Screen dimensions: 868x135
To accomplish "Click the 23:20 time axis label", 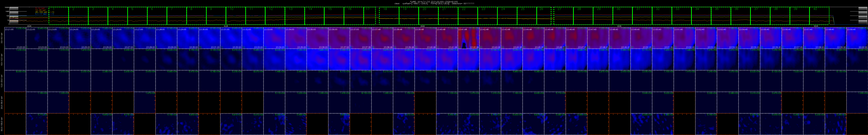I will pos(29,26).
